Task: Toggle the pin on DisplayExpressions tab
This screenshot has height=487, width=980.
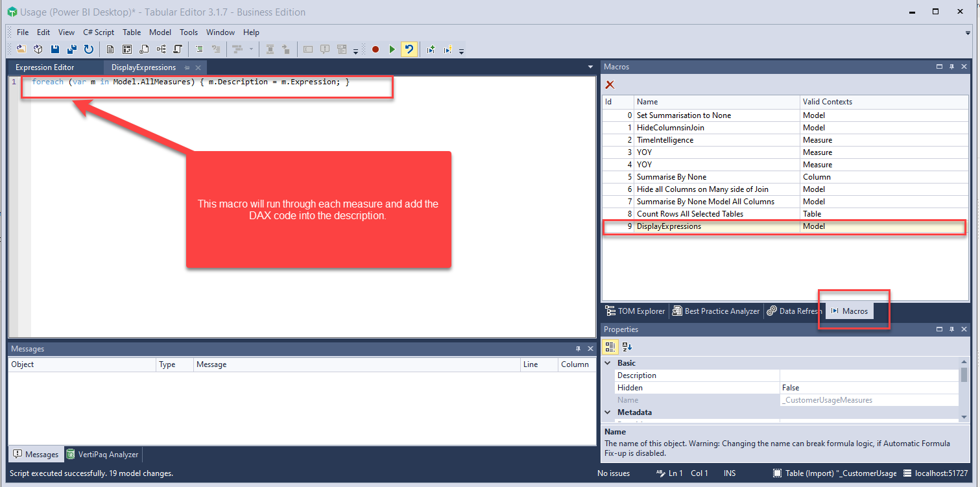Action: point(187,67)
